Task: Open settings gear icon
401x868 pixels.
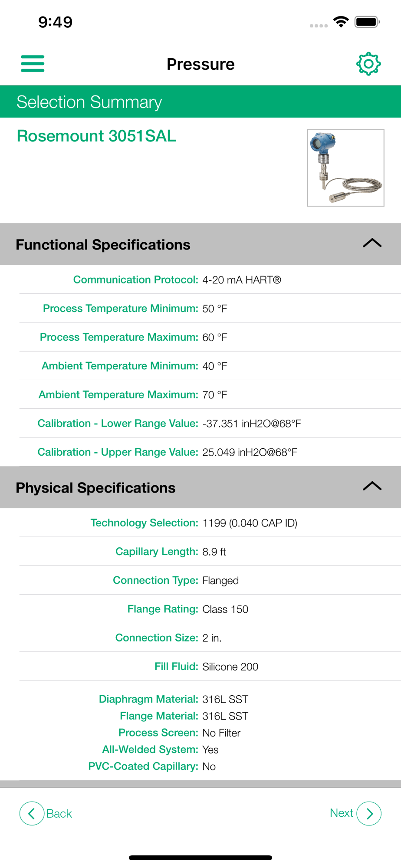Action: pos(368,64)
